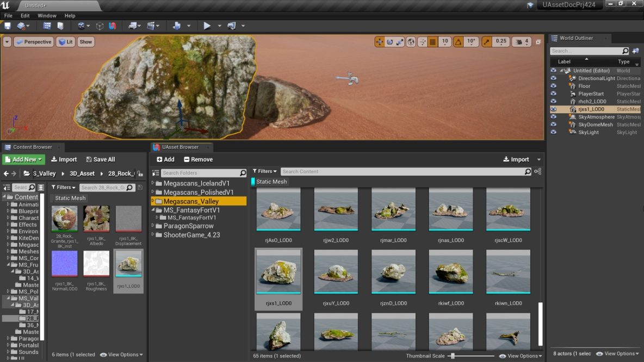Select the rjxuY_LOD0 asset thumbnail
The height and width of the screenshot is (362, 644).
pyautogui.click(x=336, y=271)
